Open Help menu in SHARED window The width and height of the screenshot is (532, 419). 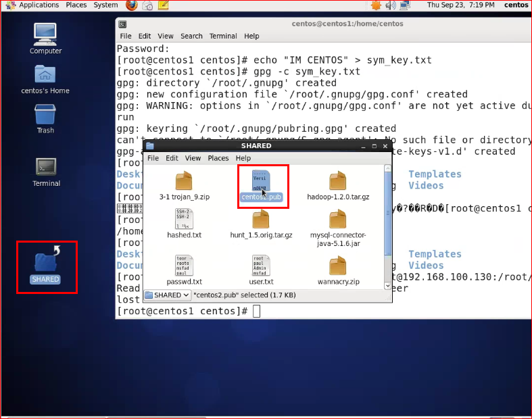[243, 158]
